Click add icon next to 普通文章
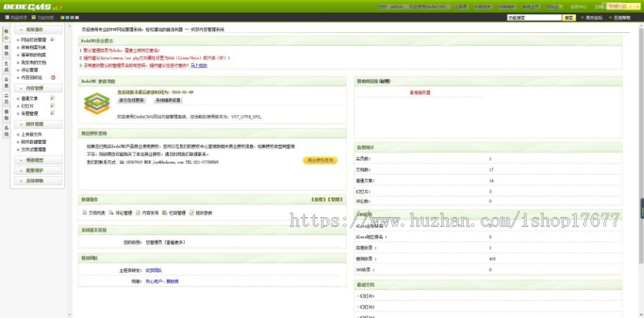Screen dimensions: 644x318 pyautogui.click(x=52, y=98)
